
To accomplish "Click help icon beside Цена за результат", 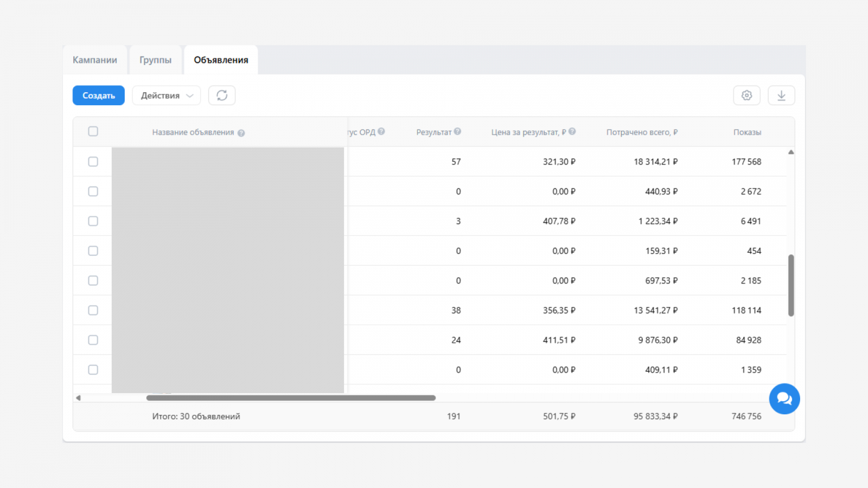I will (572, 132).
